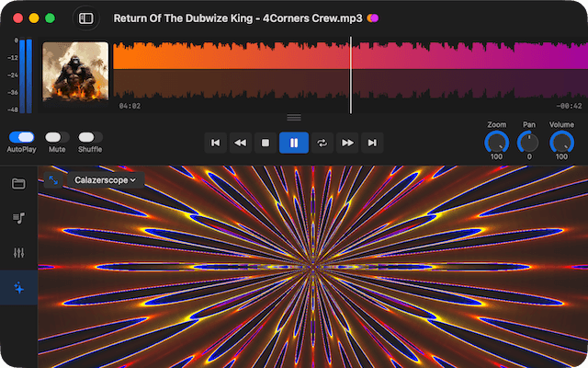
Task: Fast forward the track
Action: point(347,143)
